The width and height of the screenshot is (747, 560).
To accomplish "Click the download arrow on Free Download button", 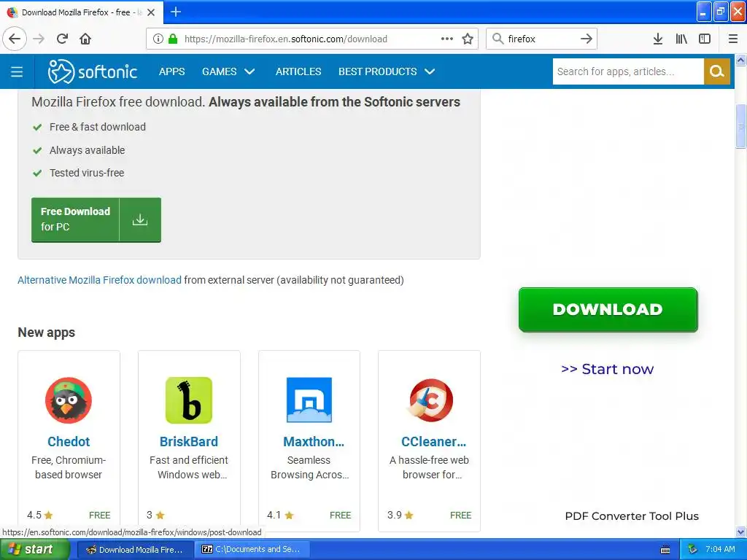I will pyautogui.click(x=140, y=220).
